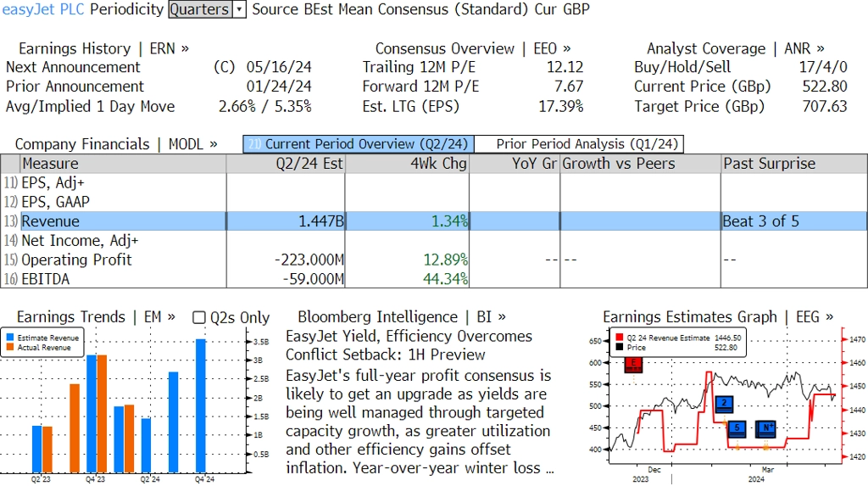Click the orange Actual Revenue legend swatch
This screenshot has width=868, height=486.
coord(10,348)
